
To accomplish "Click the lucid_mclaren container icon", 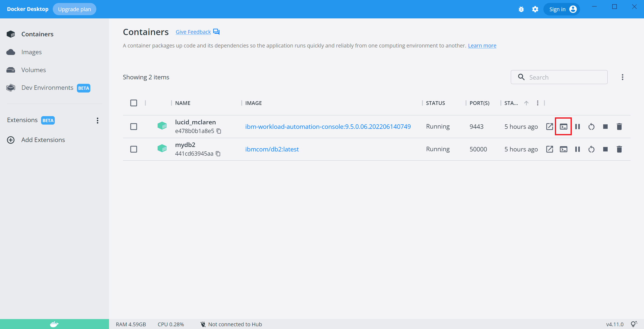I will click(x=162, y=126).
